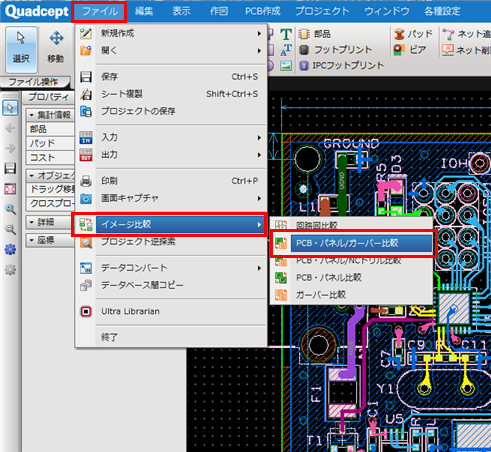Switch to the プロパティ tab
This screenshot has height=452, width=491.
click(49, 97)
